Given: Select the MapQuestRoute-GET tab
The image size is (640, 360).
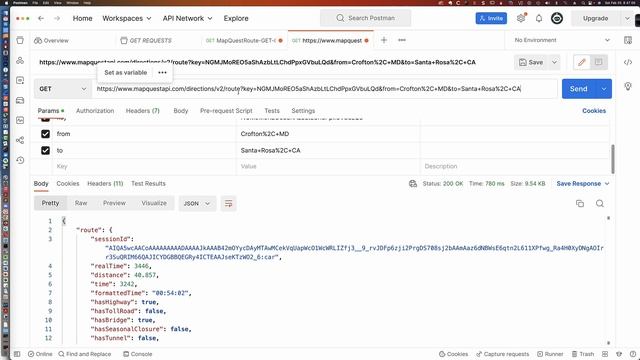Looking at the screenshot, I should pyautogui.click(x=244, y=40).
